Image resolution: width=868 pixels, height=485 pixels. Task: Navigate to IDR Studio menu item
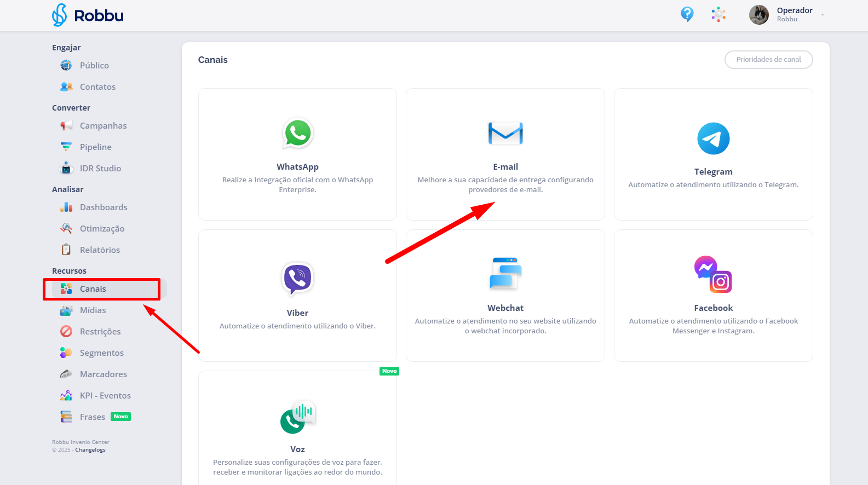pos(100,169)
